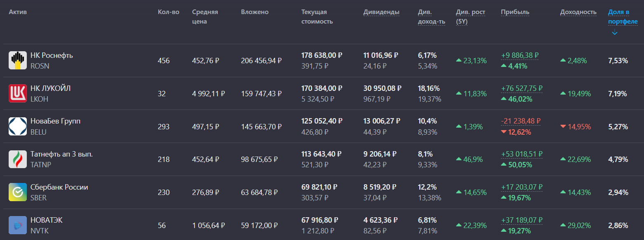This screenshot has height=240, width=644.
Task: Click the Див. доход-ть column header
Action: (x=431, y=17)
